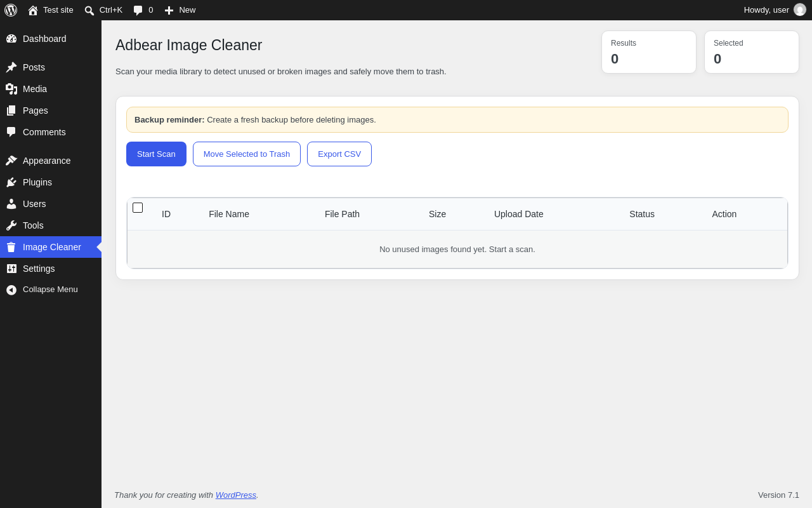The height and width of the screenshot is (508, 812).
Task: Export results with Export CSV
Action: (x=339, y=154)
